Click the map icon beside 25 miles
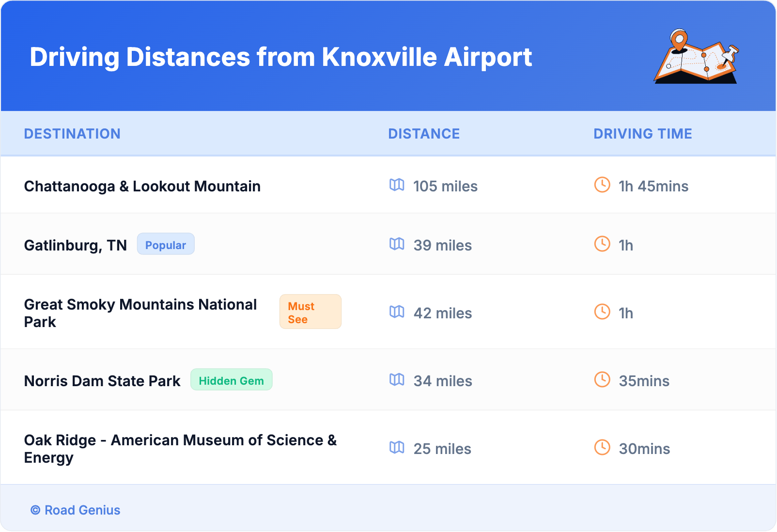The width and height of the screenshot is (777, 532). pyautogui.click(x=397, y=448)
